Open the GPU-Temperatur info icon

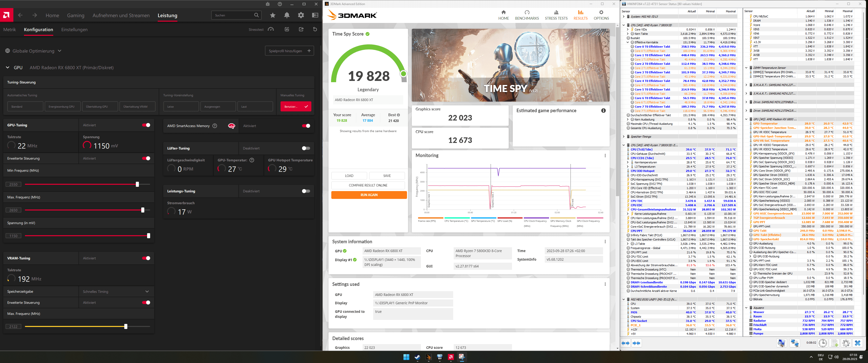(x=252, y=160)
